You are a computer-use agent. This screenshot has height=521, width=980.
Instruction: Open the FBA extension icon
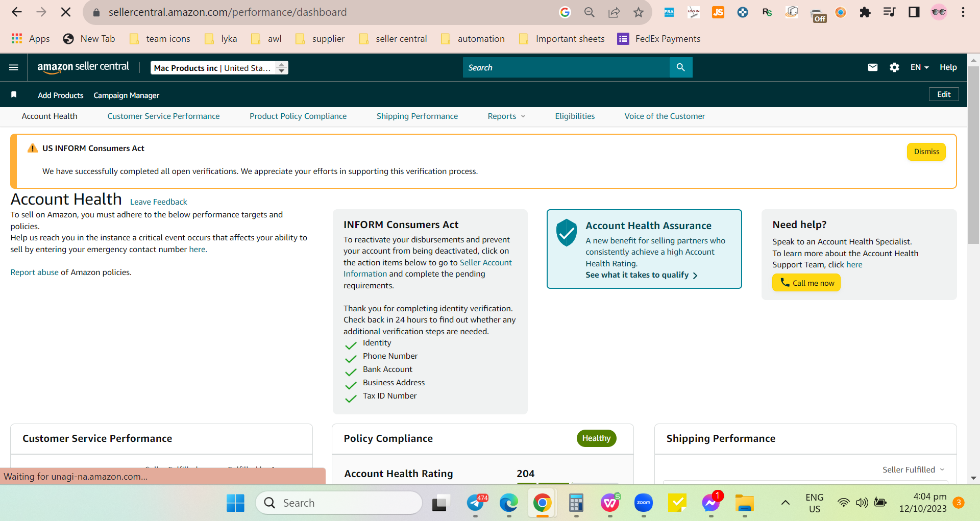[669, 12]
